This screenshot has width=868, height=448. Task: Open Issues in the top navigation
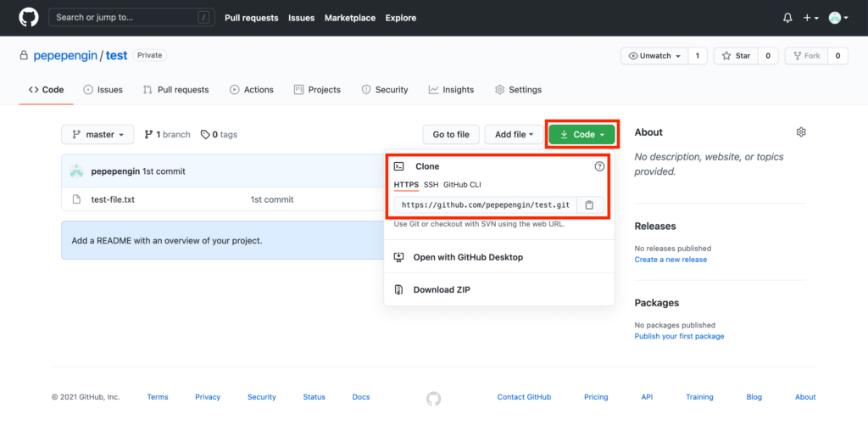pos(301,18)
